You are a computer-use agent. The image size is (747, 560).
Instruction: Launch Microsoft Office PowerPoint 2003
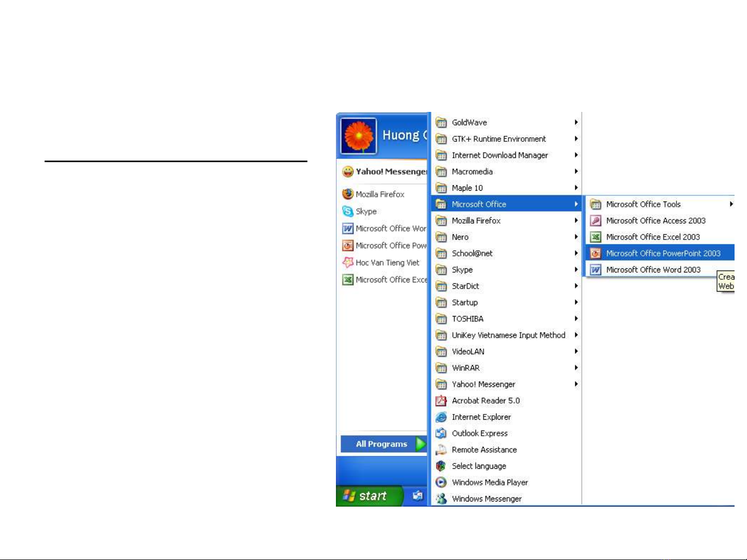663,253
